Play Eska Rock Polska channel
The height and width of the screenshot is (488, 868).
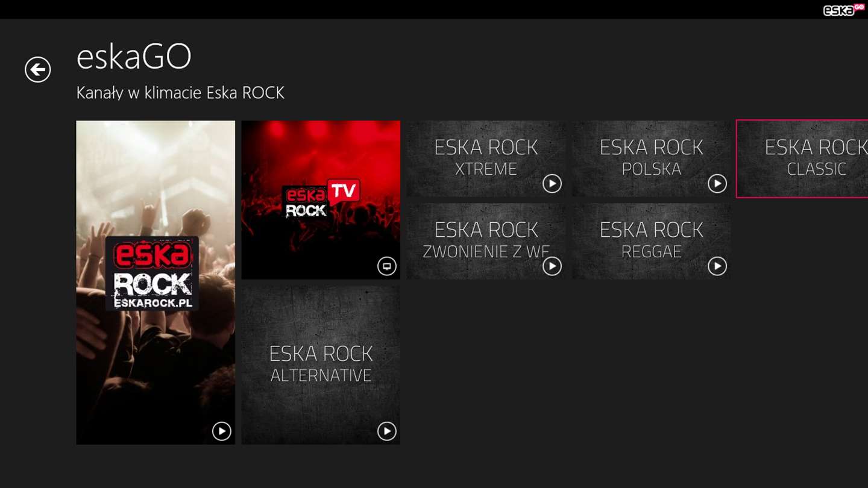(x=717, y=183)
